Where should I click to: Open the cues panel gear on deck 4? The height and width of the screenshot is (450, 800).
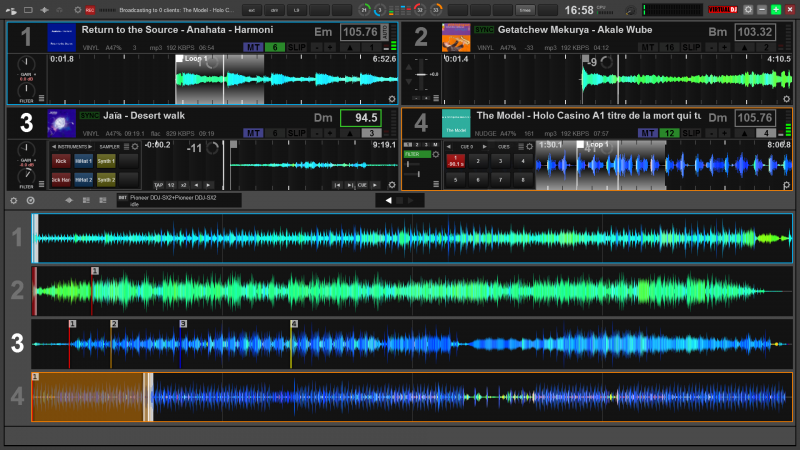click(530, 146)
